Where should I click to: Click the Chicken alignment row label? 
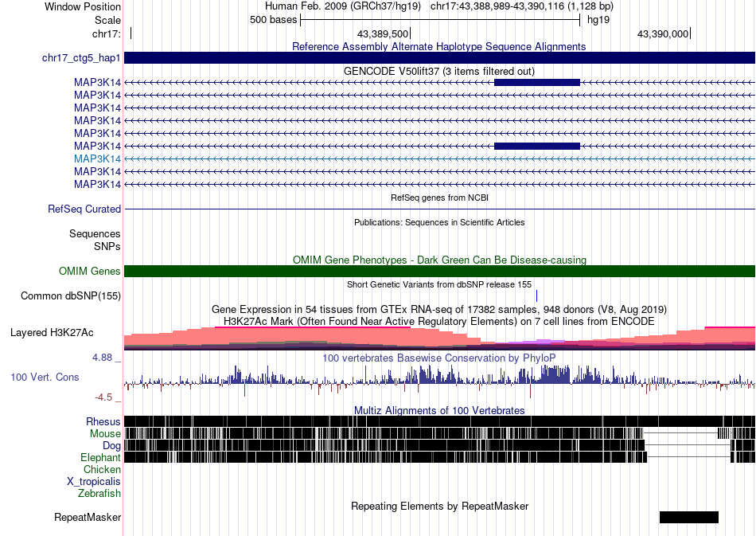102,469
